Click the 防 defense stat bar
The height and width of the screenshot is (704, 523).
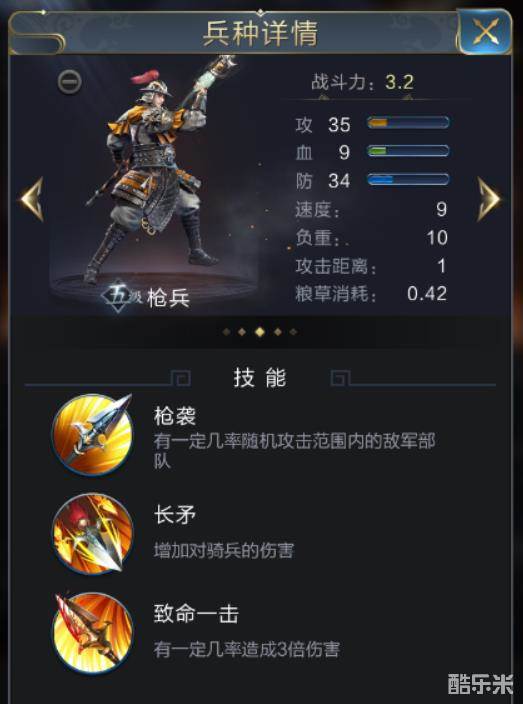(408, 180)
